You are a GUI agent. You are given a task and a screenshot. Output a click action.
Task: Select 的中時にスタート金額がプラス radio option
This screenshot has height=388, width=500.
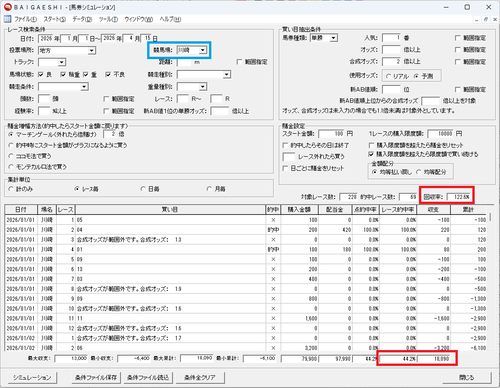tap(11, 145)
